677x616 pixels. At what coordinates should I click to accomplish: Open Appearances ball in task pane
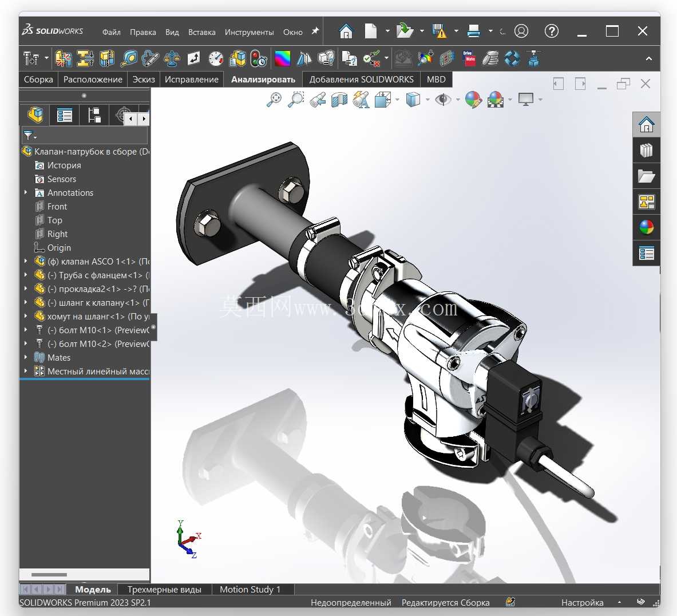[x=646, y=227]
